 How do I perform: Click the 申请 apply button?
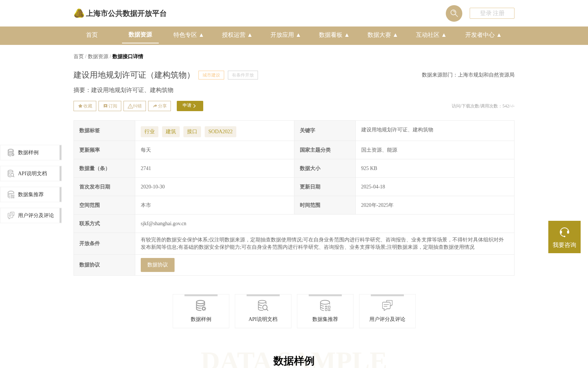click(190, 106)
